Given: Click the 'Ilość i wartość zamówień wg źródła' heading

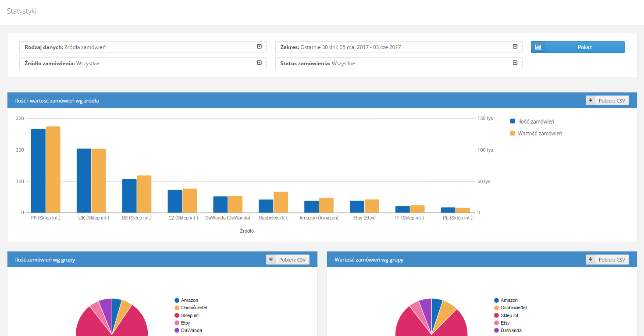Looking at the screenshot, I should [x=57, y=101].
